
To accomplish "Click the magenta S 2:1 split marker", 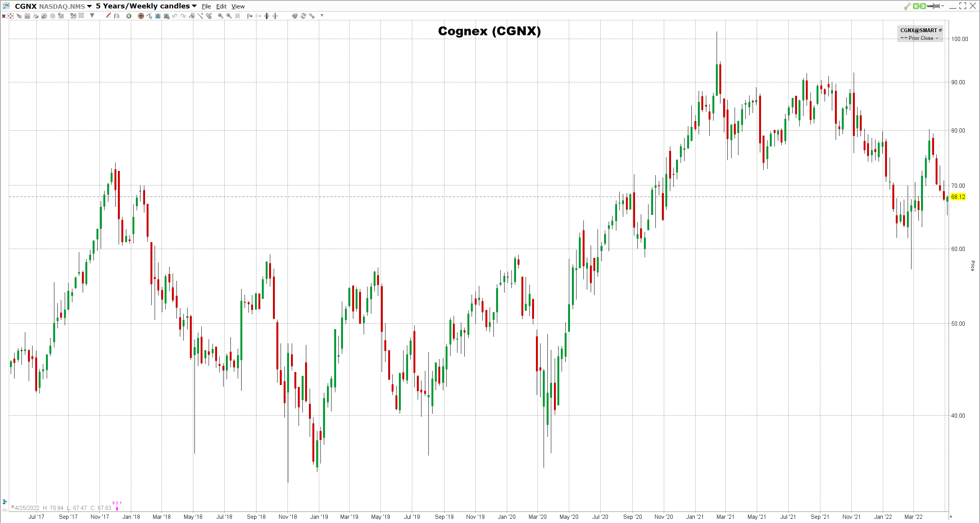I will (x=117, y=505).
